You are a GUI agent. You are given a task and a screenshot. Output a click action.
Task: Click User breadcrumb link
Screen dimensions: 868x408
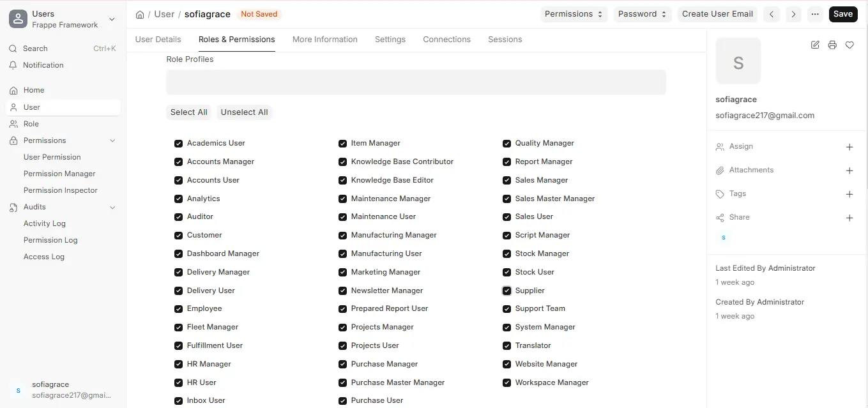[164, 14]
